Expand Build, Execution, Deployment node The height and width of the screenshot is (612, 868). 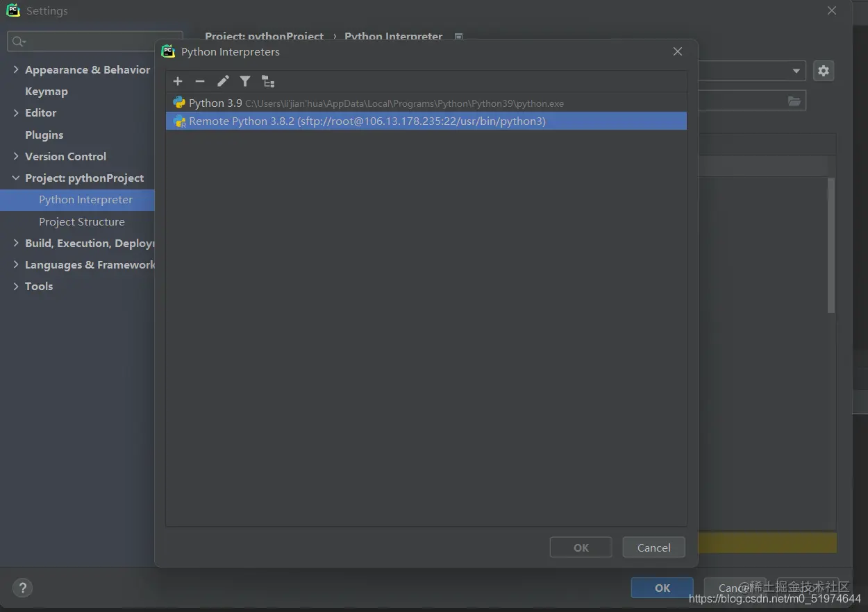[16, 243]
